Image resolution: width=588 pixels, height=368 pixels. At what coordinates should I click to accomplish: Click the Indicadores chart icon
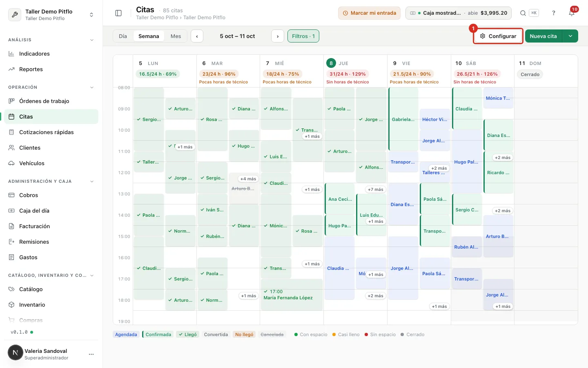pyautogui.click(x=11, y=54)
